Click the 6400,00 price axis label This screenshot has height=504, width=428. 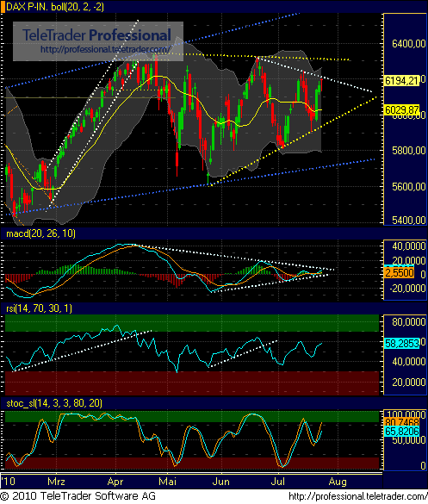pyautogui.click(x=409, y=44)
